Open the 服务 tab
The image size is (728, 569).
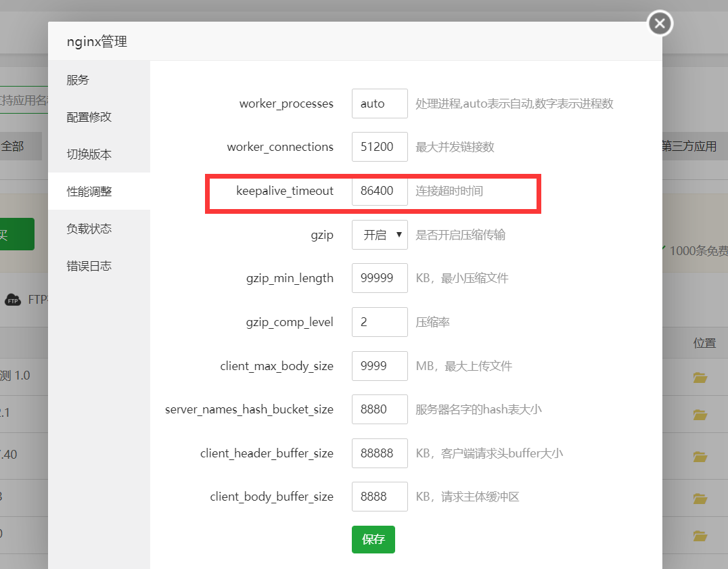point(99,80)
